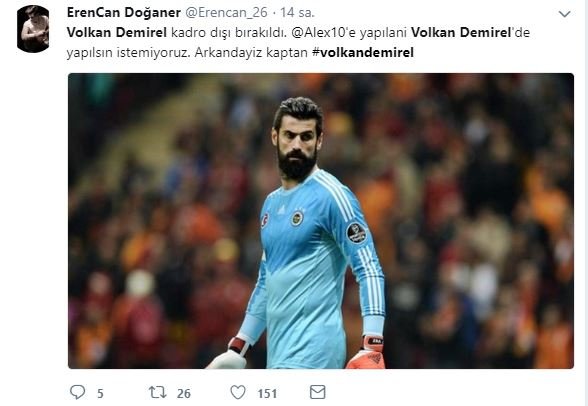
Task: Open ErenCan Doğaner's profile avatar
Action: 33,29
